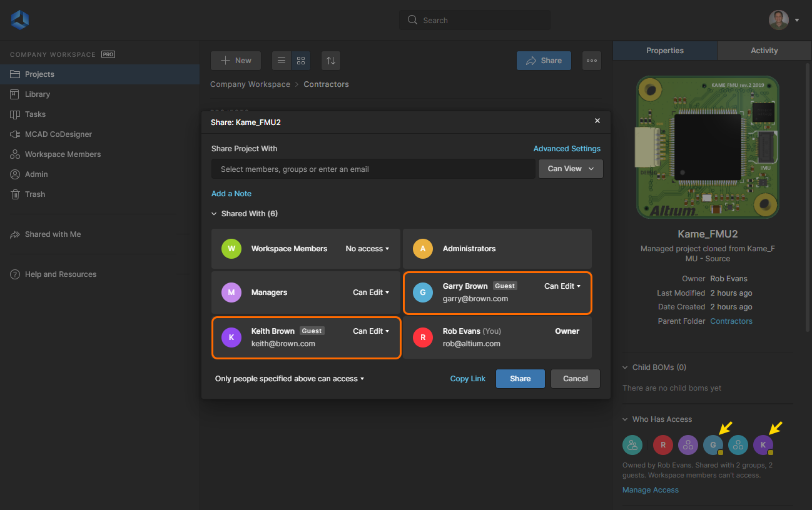Click the Altium 365 logo icon
This screenshot has width=812, height=510.
click(x=19, y=19)
